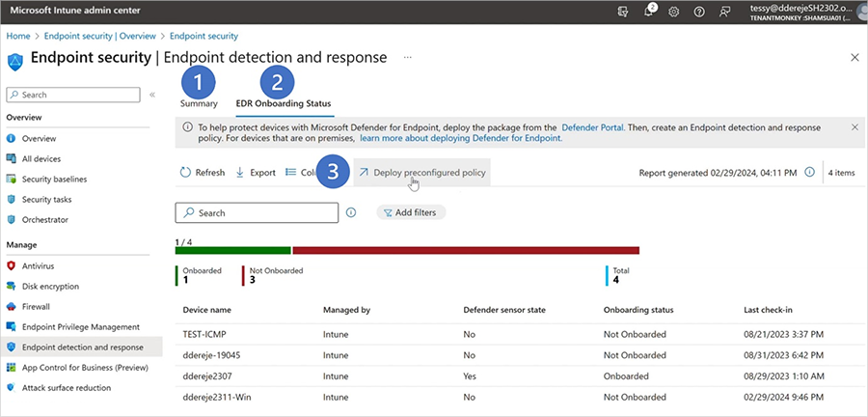The width and height of the screenshot is (868, 417).
Task: Click the Export button
Action: [x=256, y=172]
